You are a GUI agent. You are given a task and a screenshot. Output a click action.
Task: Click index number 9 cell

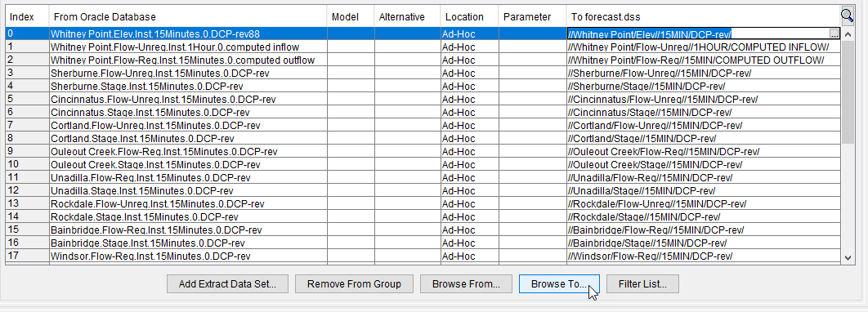coord(27,152)
